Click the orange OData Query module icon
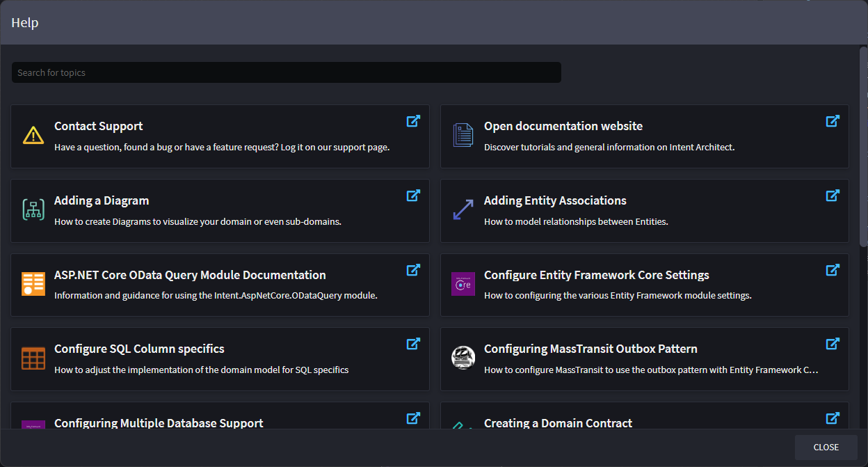The image size is (868, 467). [33, 284]
